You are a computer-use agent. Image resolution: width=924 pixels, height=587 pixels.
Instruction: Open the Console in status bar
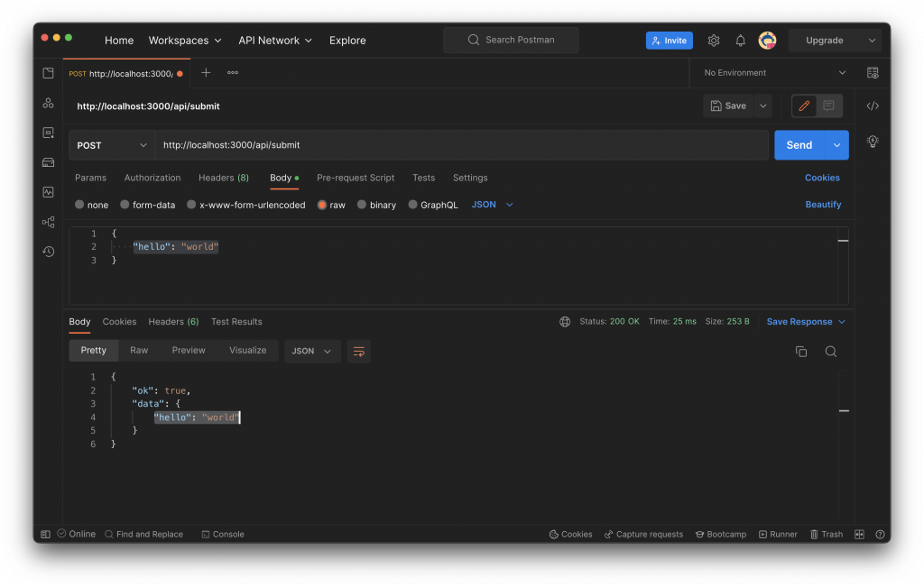coord(223,535)
